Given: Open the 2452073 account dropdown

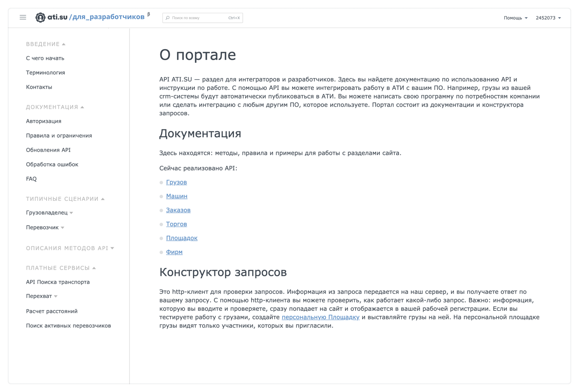Looking at the screenshot, I should (x=548, y=18).
